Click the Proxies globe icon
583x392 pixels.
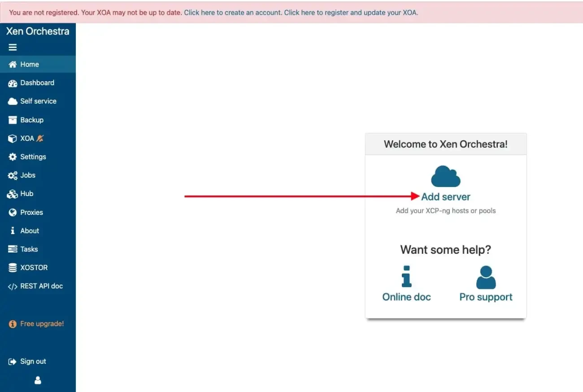click(x=13, y=212)
